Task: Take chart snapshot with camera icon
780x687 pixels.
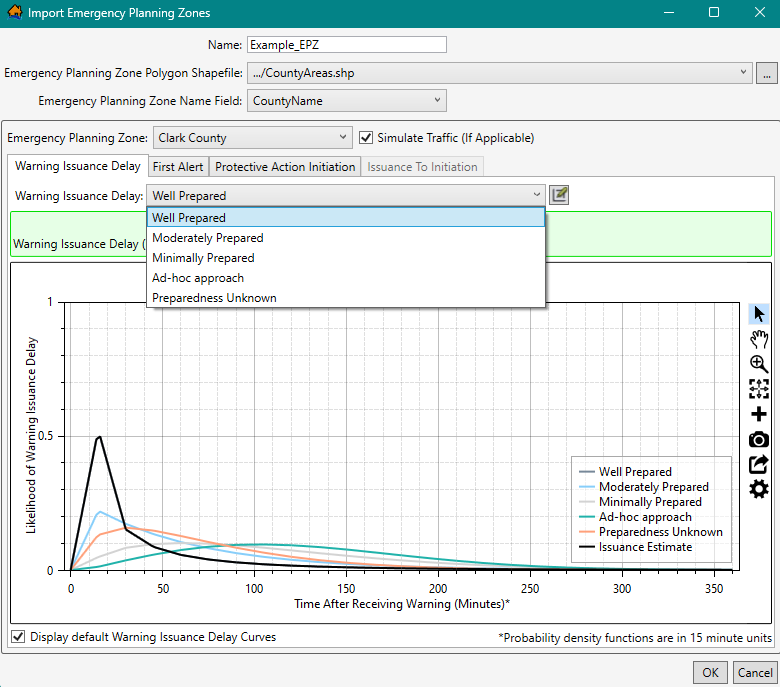Action: point(759,439)
